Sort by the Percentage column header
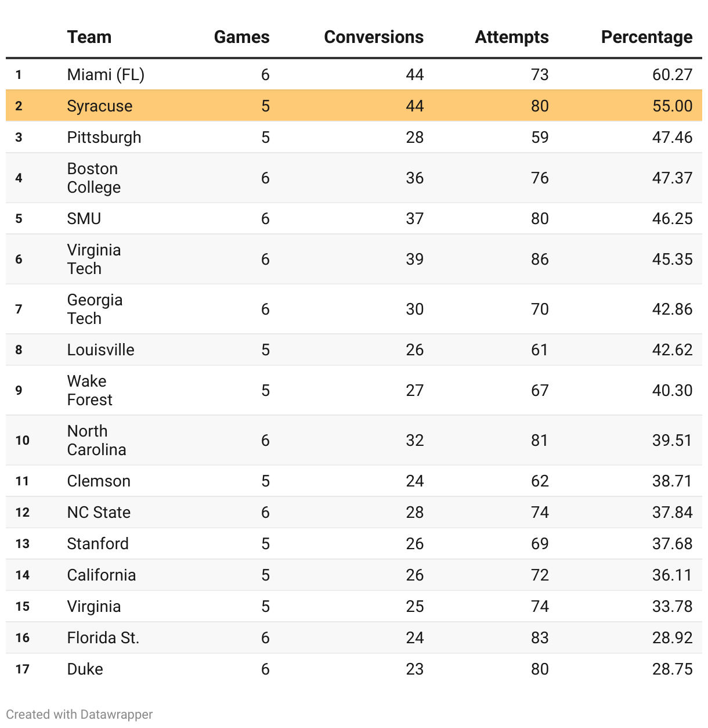The width and height of the screenshot is (708, 728). [646, 37]
